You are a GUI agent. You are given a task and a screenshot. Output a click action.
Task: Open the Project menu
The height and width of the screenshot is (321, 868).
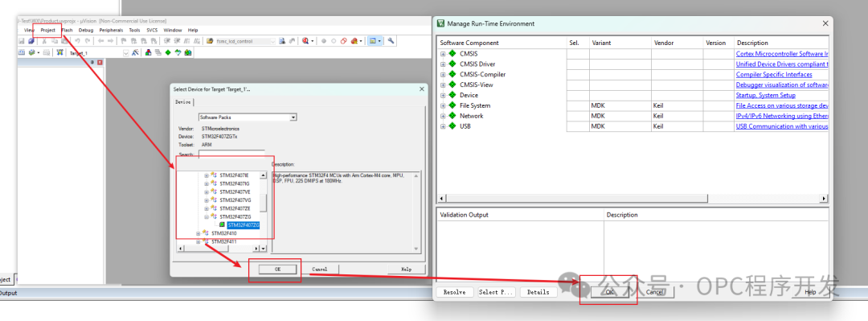click(48, 30)
